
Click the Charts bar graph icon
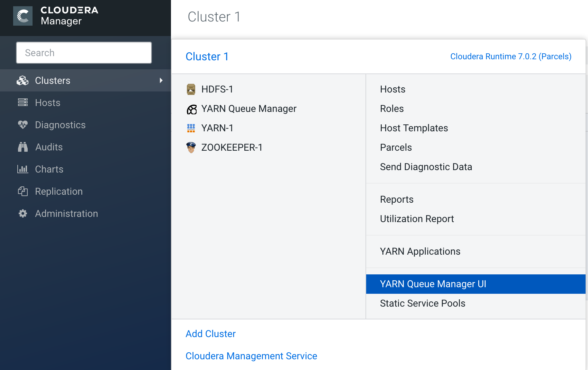click(x=23, y=169)
